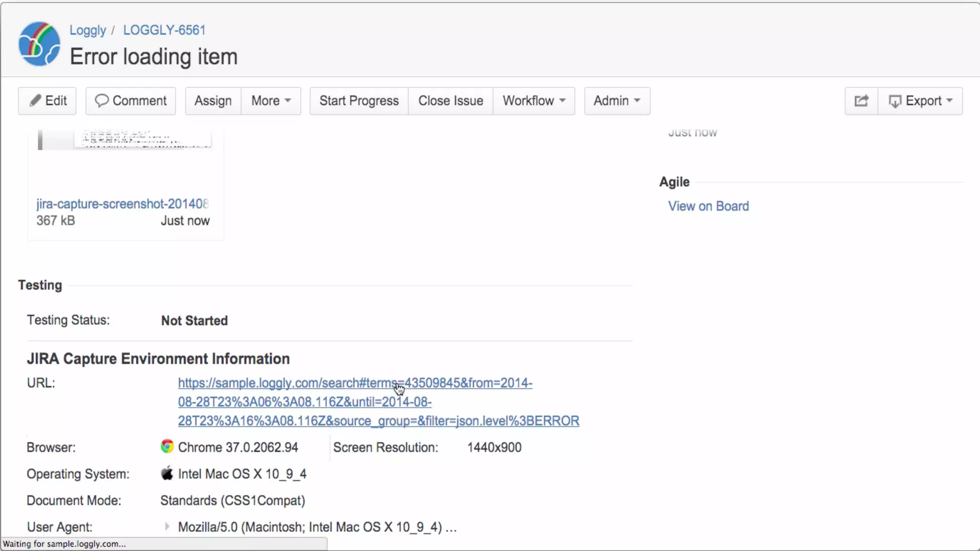Open the Export dropdown menu
The height and width of the screenshot is (551, 980).
(920, 101)
